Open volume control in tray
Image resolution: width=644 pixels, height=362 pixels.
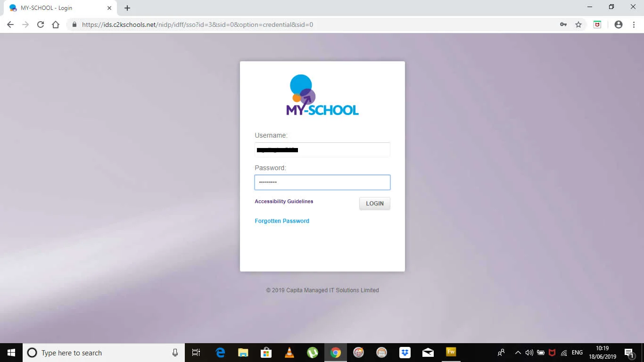point(529,353)
